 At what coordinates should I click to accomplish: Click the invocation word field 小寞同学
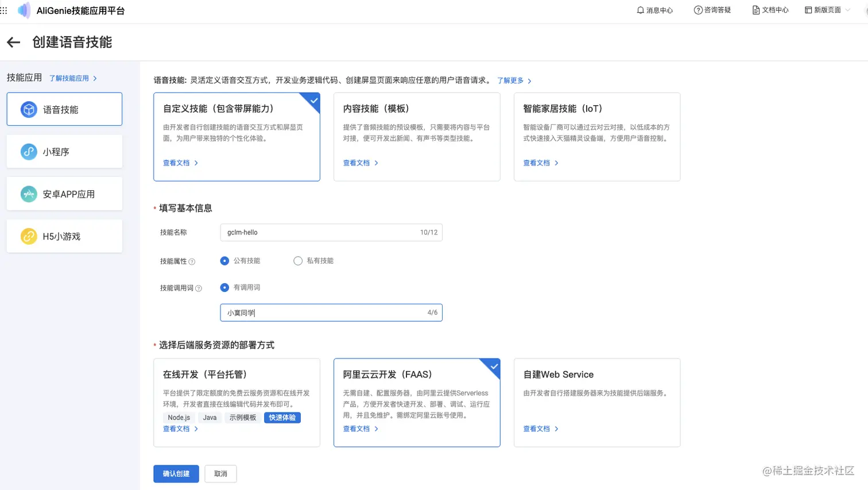tap(331, 312)
